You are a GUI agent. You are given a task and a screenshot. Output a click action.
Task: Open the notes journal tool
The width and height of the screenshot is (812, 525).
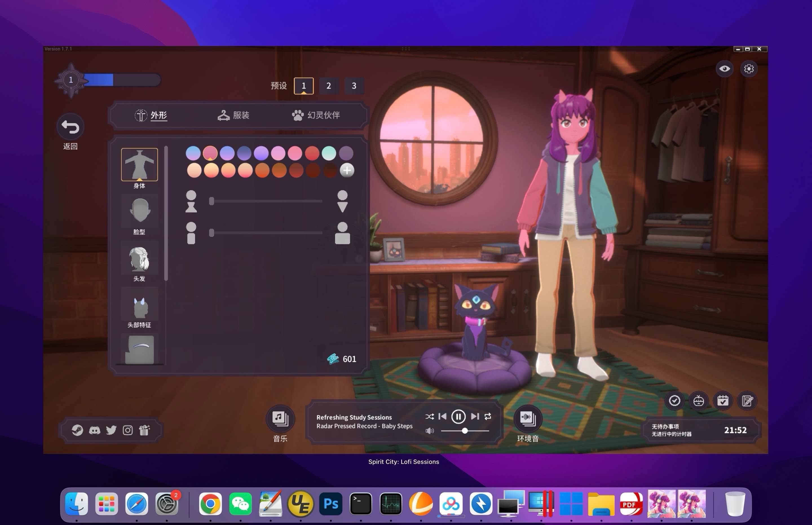click(x=747, y=401)
